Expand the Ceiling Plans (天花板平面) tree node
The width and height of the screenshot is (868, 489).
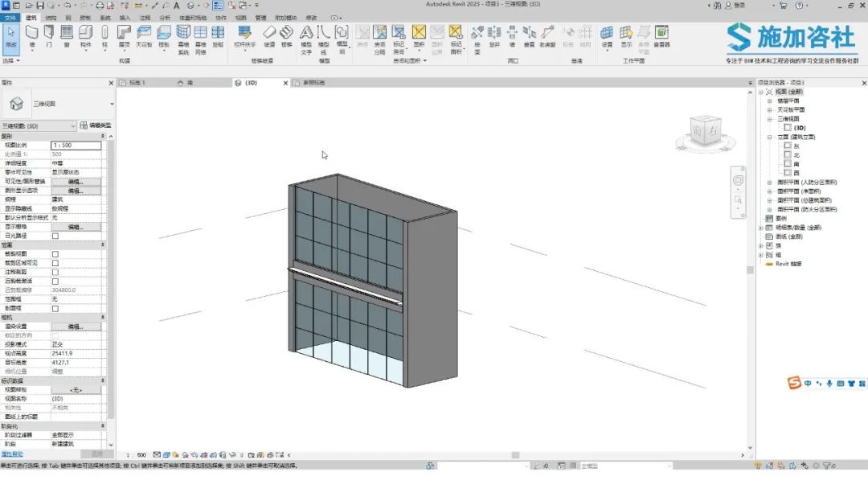[769, 109]
